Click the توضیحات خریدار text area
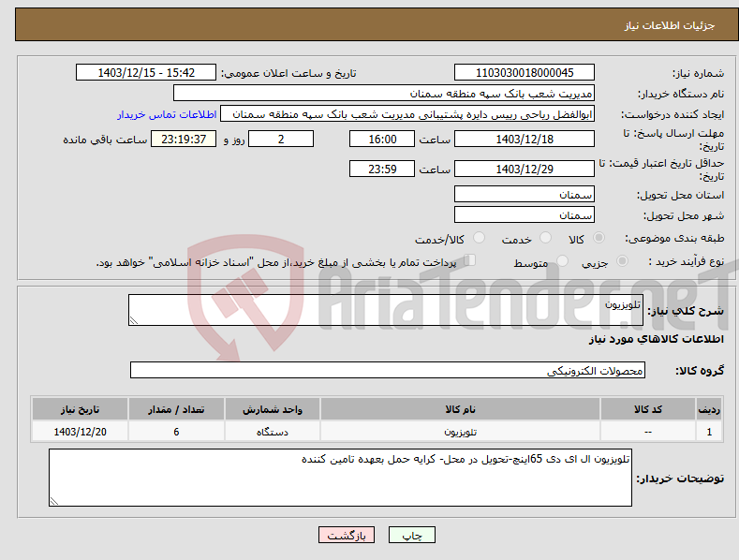Viewport: 739px width, 560px height. [340, 478]
